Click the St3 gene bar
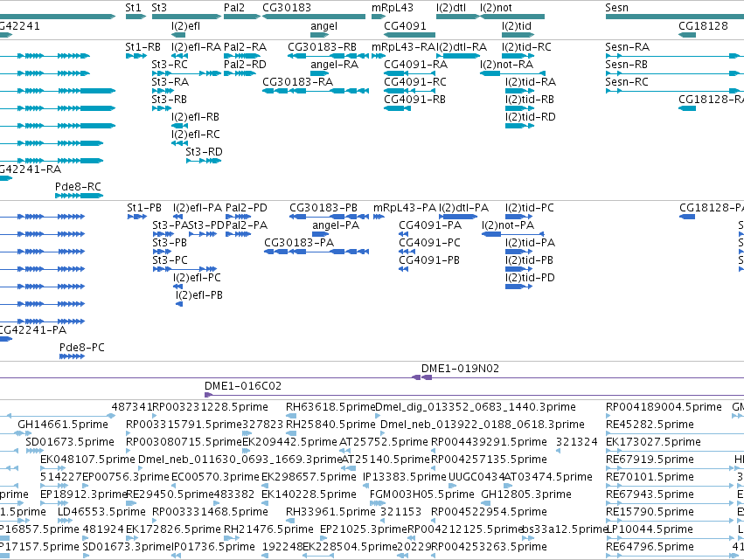The height and width of the screenshot is (560, 744). click(x=186, y=17)
